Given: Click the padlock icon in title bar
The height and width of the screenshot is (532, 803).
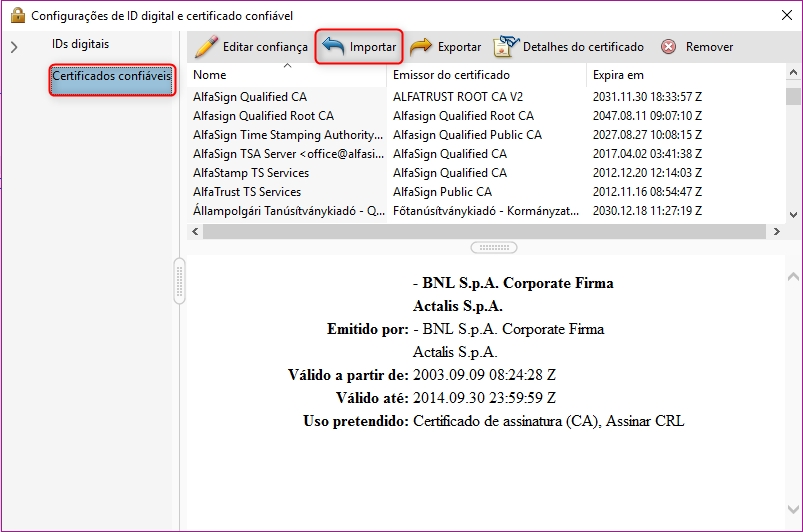Looking at the screenshot, I should pyautogui.click(x=17, y=15).
